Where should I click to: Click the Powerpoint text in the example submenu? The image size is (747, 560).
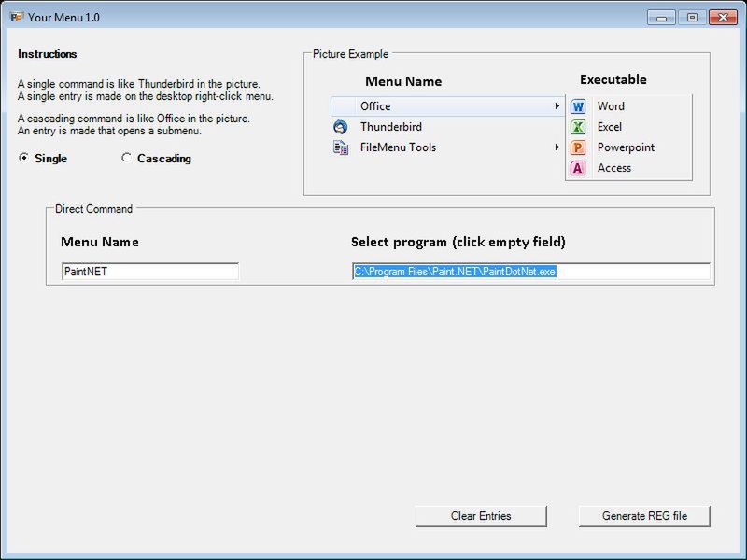coord(626,147)
